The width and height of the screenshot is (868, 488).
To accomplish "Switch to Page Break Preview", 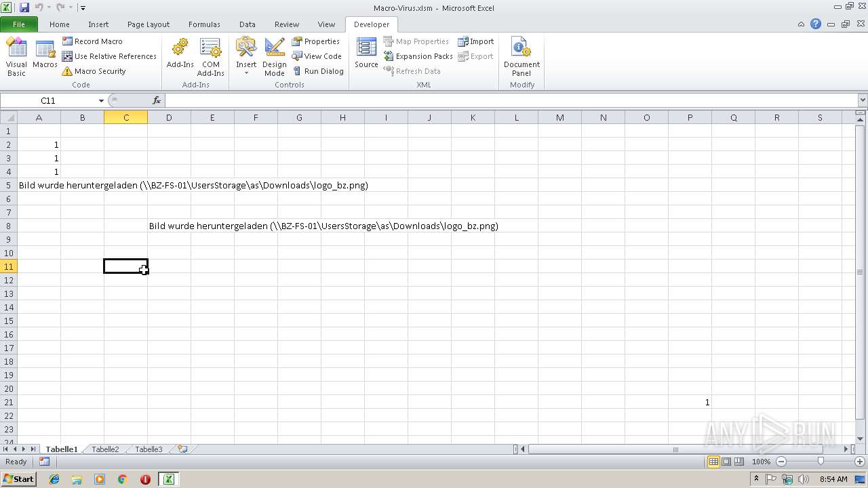I will pyautogui.click(x=739, y=462).
